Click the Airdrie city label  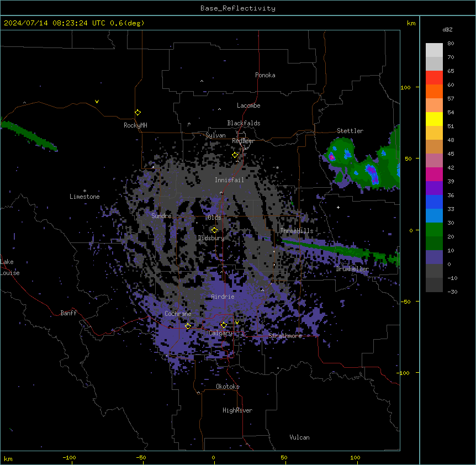coord(223,297)
